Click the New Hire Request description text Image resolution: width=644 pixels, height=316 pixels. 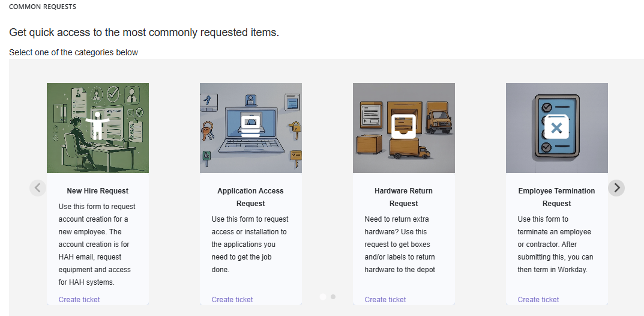(97, 244)
